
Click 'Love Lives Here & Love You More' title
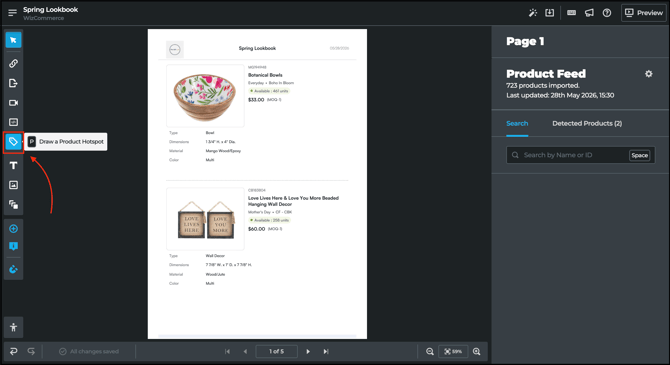pyautogui.click(x=293, y=201)
